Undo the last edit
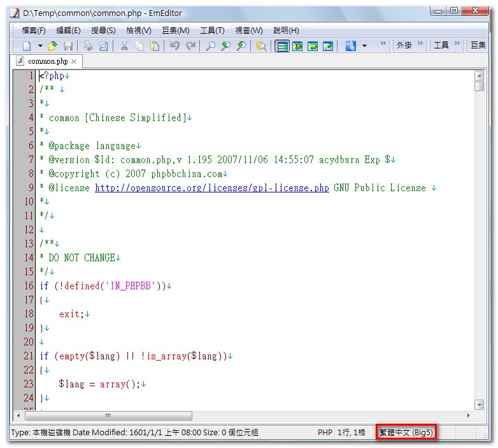 click(x=174, y=46)
